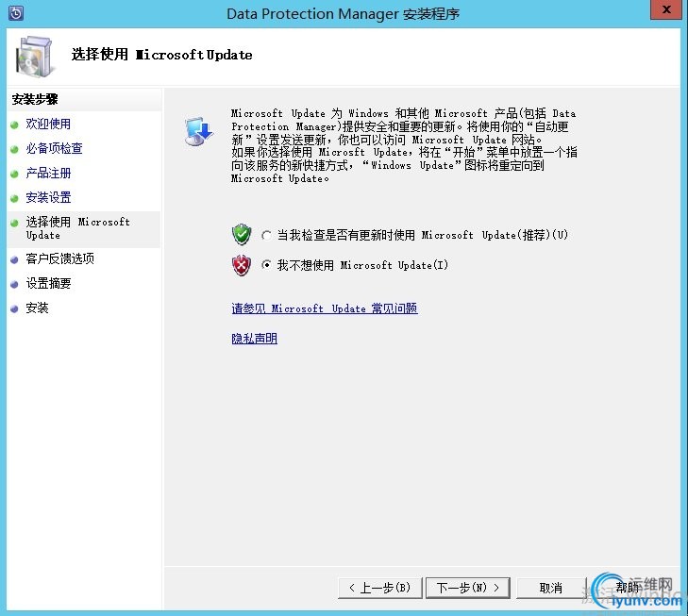Click the green shield checkmark icon

[x=242, y=235]
